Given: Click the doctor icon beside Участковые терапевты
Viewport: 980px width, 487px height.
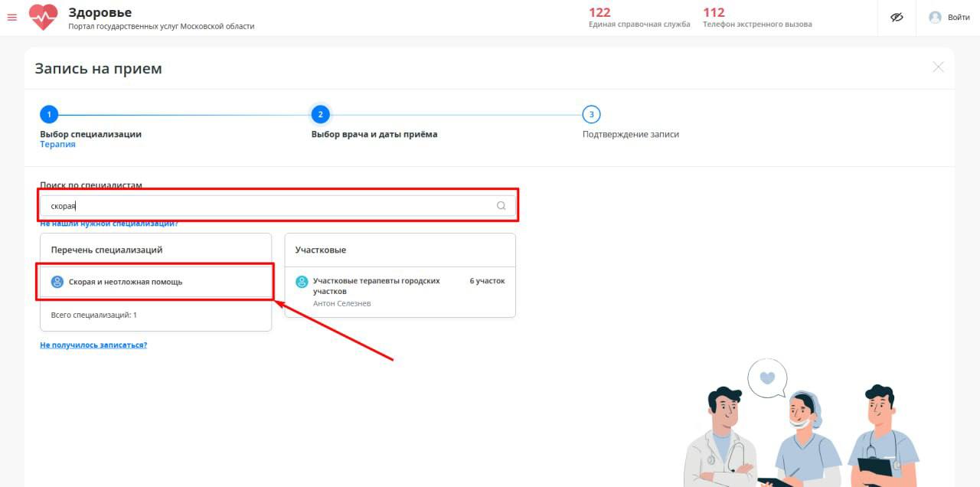Looking at the screenshot, I should coord(302,282).
